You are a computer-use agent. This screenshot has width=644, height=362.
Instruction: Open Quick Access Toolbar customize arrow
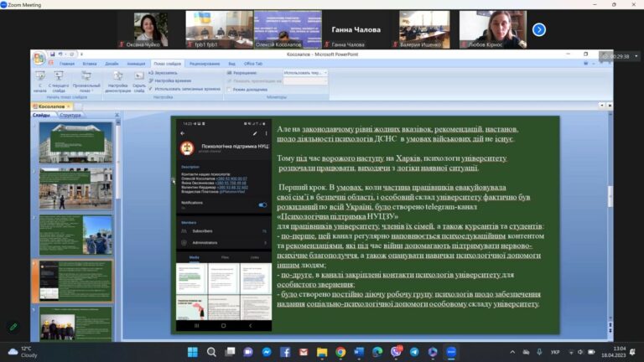(x=83, y=54)
